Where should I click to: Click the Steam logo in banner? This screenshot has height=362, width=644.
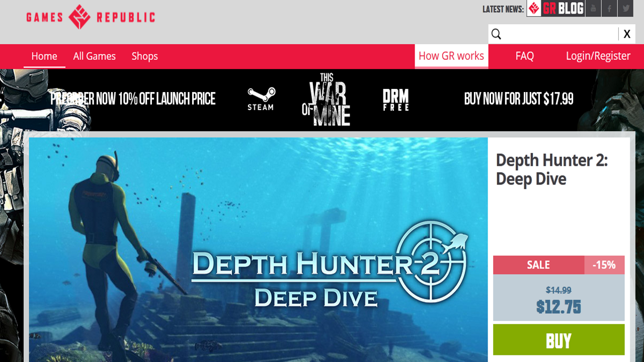click(x=261, y=99)
